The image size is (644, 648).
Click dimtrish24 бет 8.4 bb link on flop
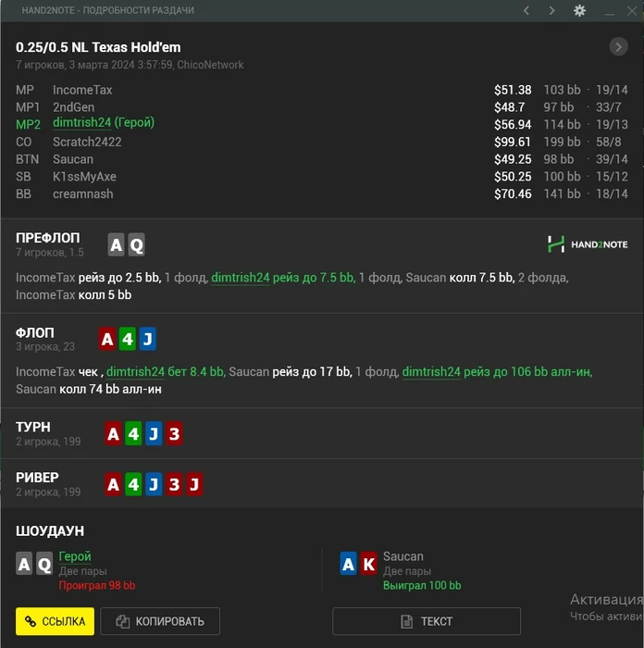coord(166,371)
